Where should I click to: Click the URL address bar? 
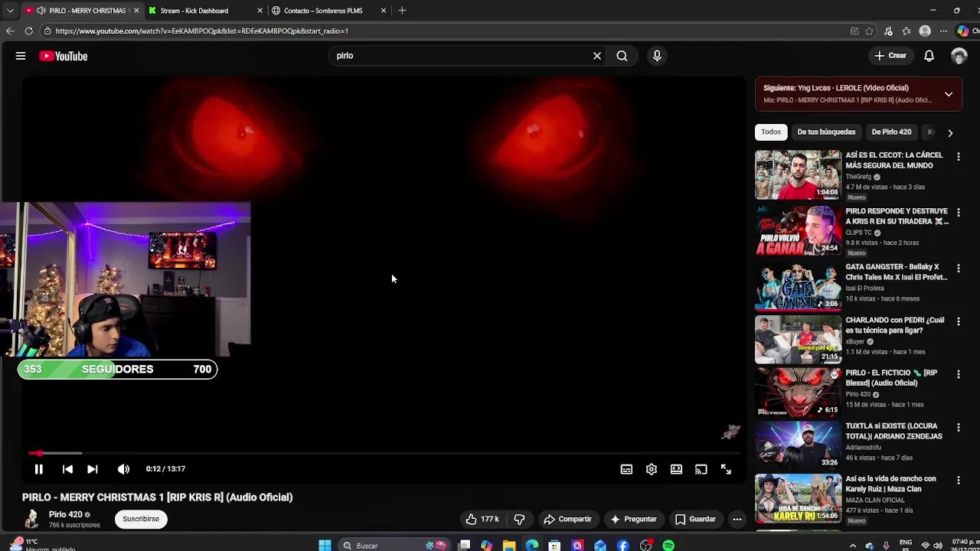pos(444,31)
